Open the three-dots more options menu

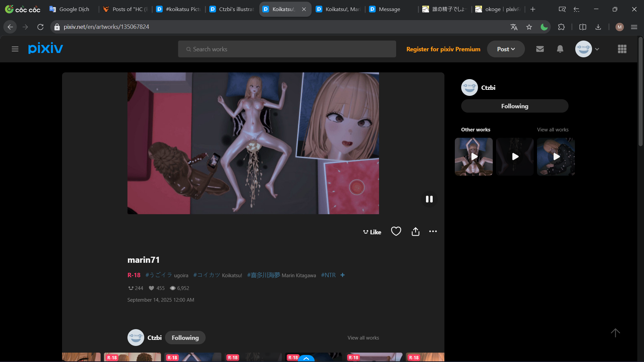coord(433,232)
